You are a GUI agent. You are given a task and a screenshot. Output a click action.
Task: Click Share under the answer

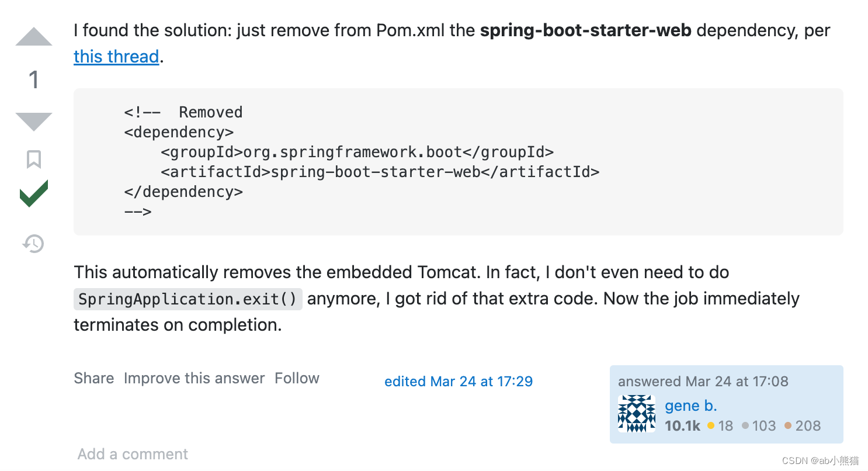pos(93,378)
